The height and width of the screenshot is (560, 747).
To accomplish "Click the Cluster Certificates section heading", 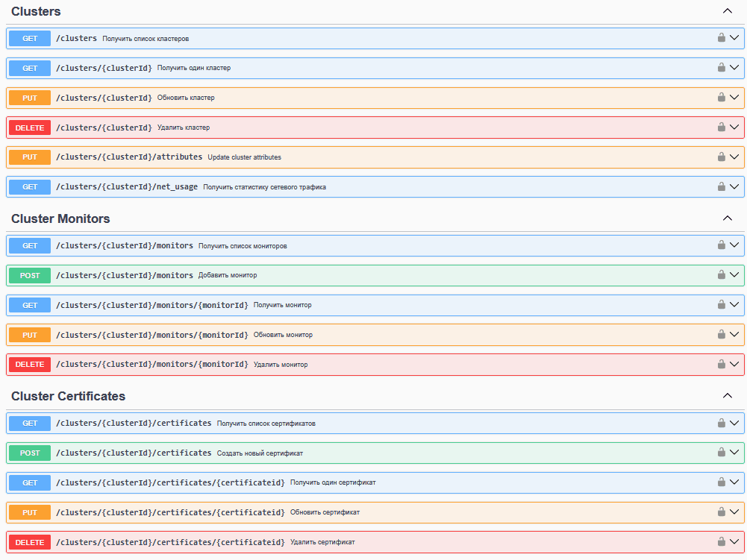I will click(68, 396).
